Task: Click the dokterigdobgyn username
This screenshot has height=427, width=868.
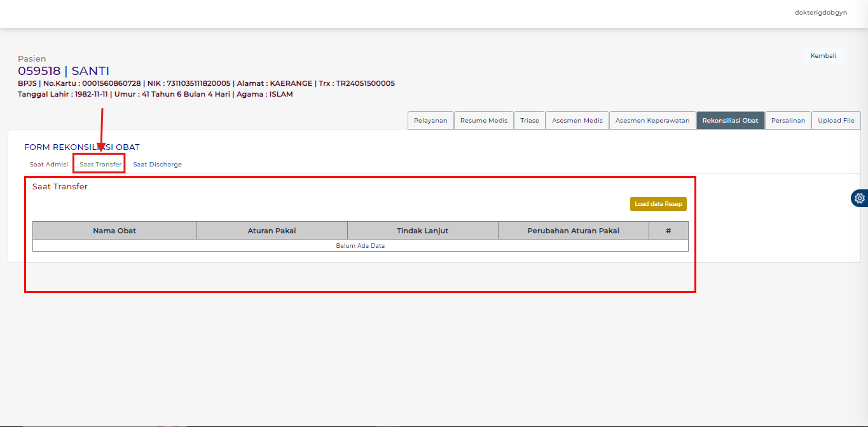Action: point(820,13)
